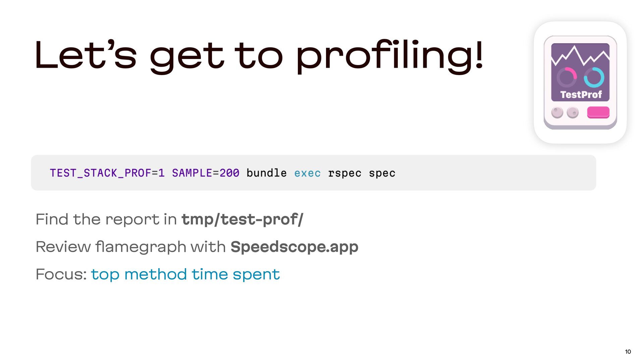Click the left gray knob on TestProf icon
The height and width of the screenshot is (362, 644).
pyautogui.click(x=557, y=113)
